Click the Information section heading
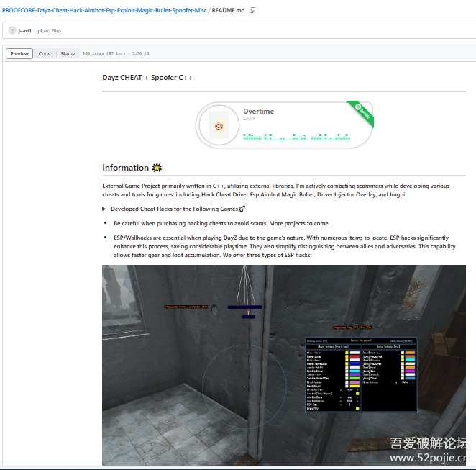This screenshot has width=476, height=470. tap(132, 168)
